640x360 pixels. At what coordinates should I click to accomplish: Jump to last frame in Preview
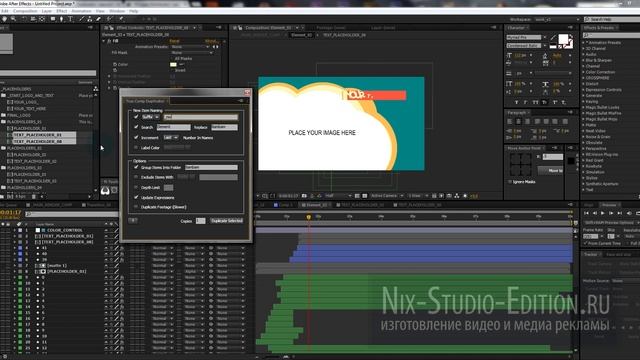click(x=620, y=213)
